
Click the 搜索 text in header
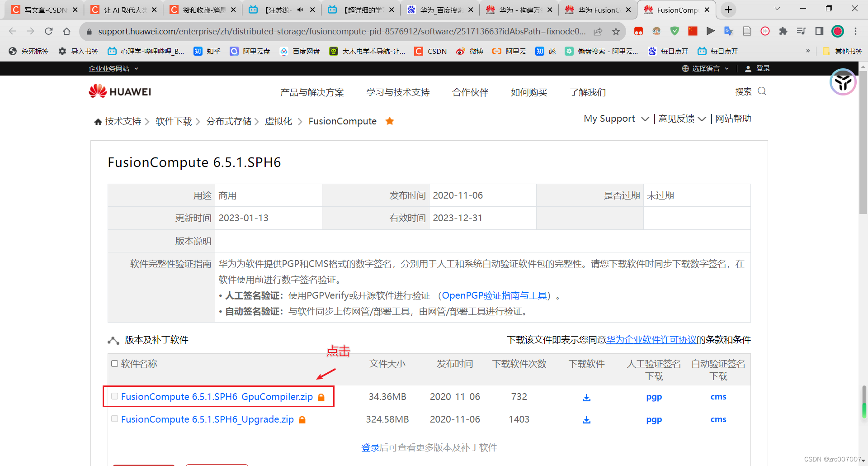point(743,92)
